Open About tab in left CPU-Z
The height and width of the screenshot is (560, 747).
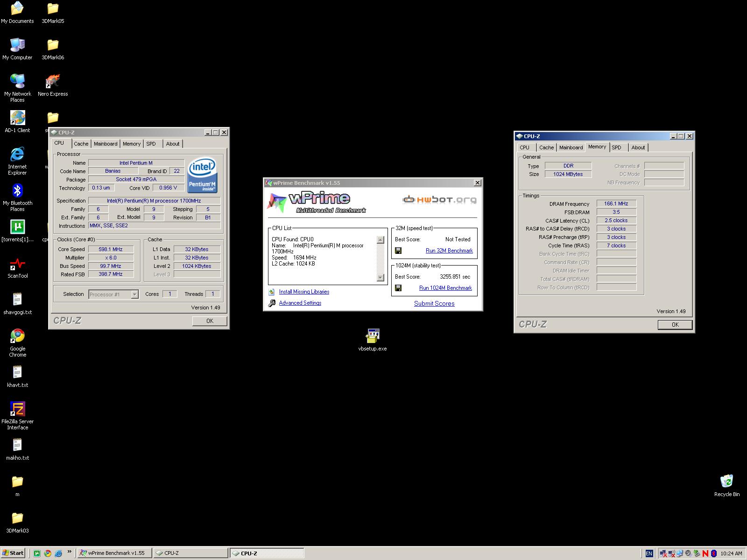173,144
